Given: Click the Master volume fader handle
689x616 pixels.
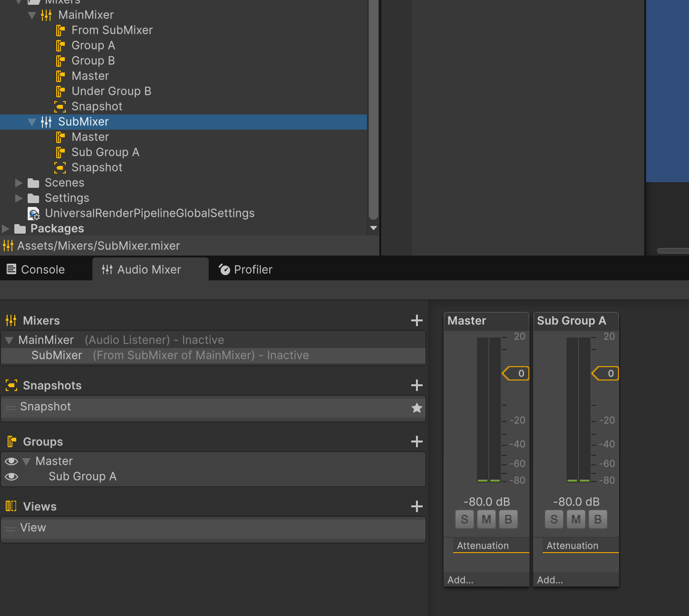Looking at the screenshot, I should pos(516,373).
